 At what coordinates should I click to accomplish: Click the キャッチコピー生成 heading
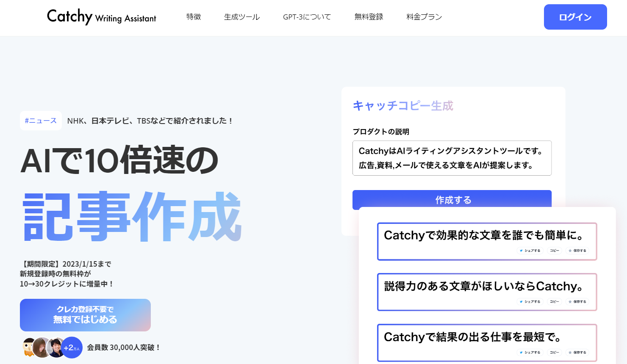[x=403, y=105]
